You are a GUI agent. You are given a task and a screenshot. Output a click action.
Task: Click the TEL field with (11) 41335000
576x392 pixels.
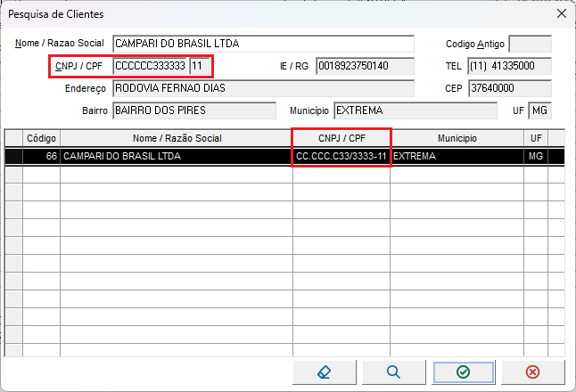pos(510,66)
